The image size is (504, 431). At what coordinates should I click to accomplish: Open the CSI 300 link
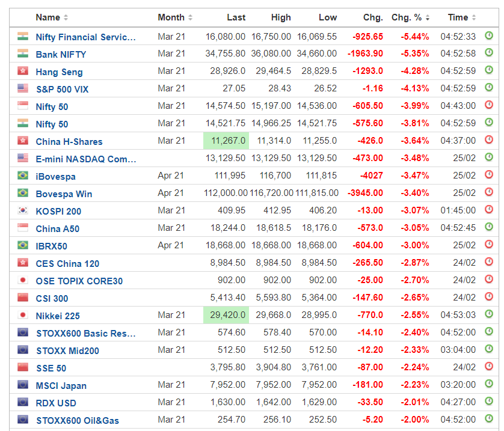(52, 298)
